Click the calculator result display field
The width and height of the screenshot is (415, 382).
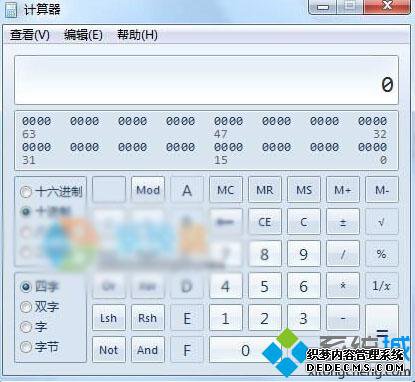206,80
